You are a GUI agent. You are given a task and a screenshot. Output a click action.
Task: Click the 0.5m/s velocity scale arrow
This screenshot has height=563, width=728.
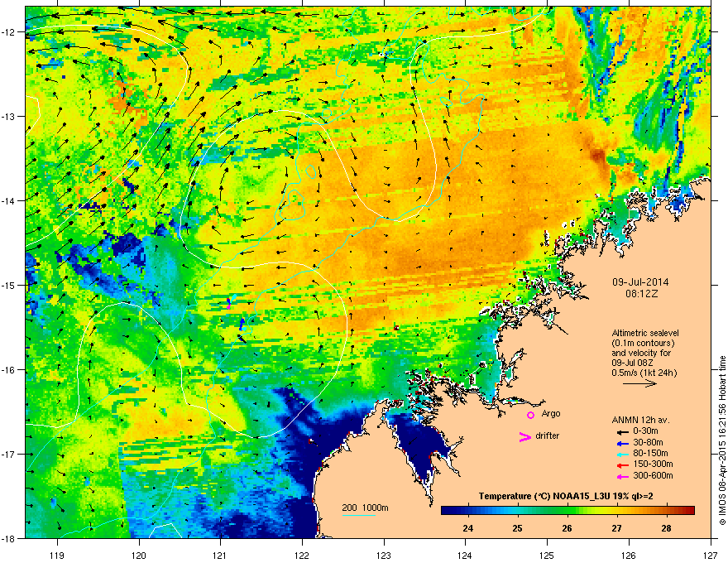[639, 383]
